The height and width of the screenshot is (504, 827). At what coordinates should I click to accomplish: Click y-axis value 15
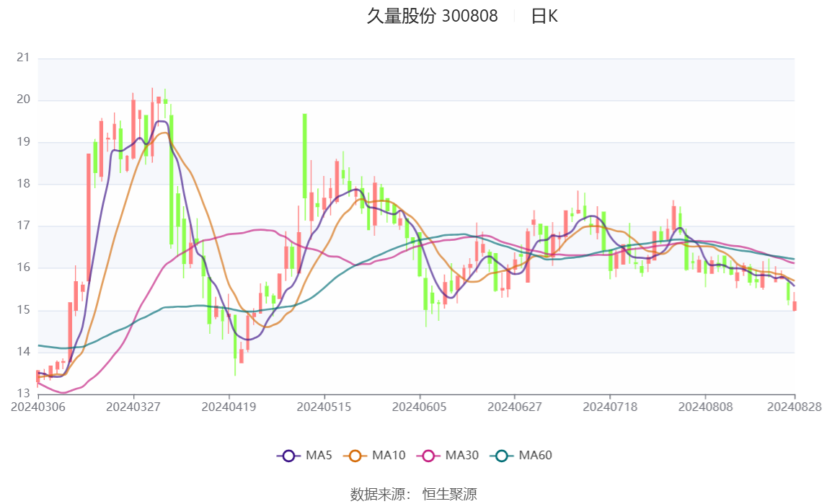click(x=23, y=310)
